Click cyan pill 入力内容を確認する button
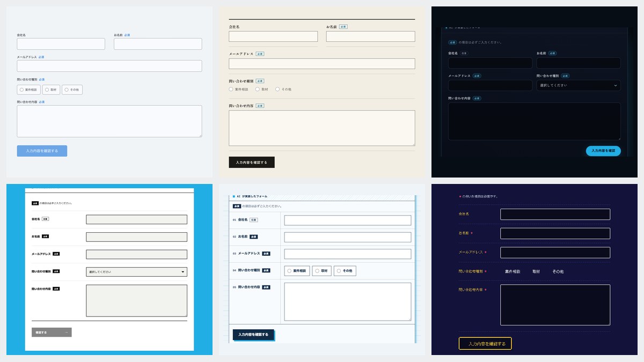Viewport: 644px width, 362px height. point(603,151)
